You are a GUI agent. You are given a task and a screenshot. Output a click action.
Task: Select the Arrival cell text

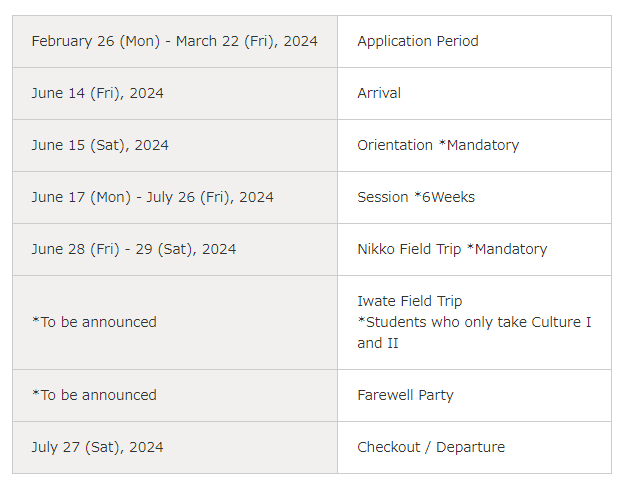coord(379,93)
